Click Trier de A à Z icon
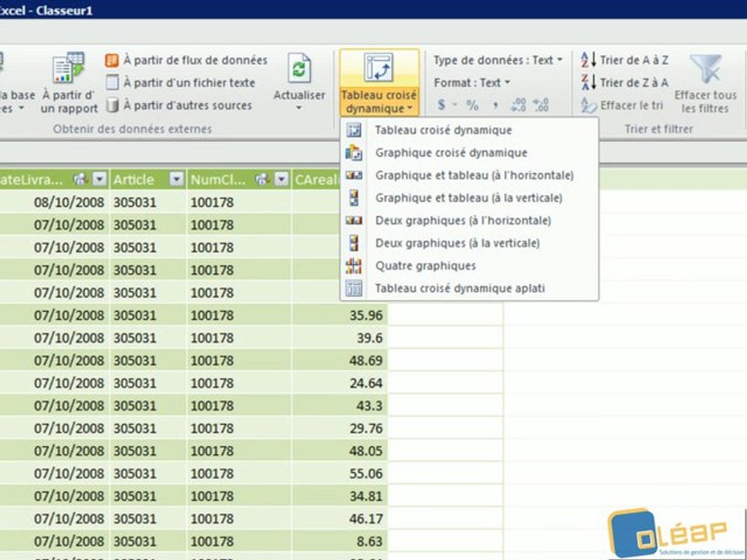The image size is (747, 560). 588,61
